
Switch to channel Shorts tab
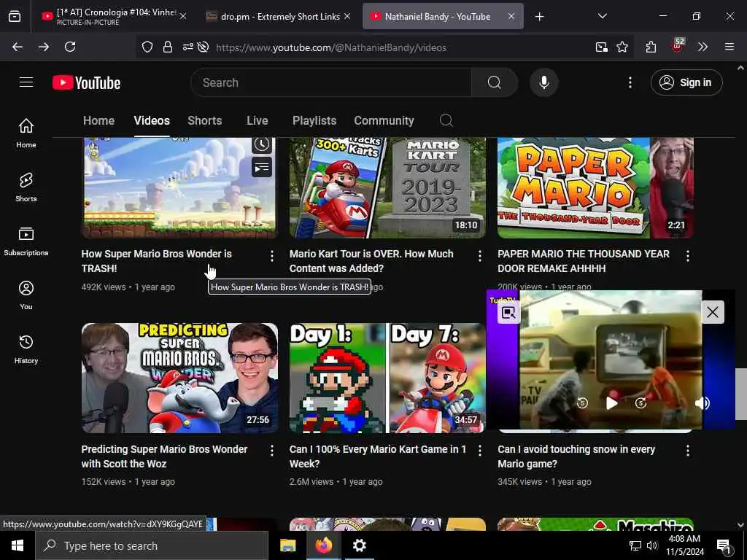coord(204,120)
